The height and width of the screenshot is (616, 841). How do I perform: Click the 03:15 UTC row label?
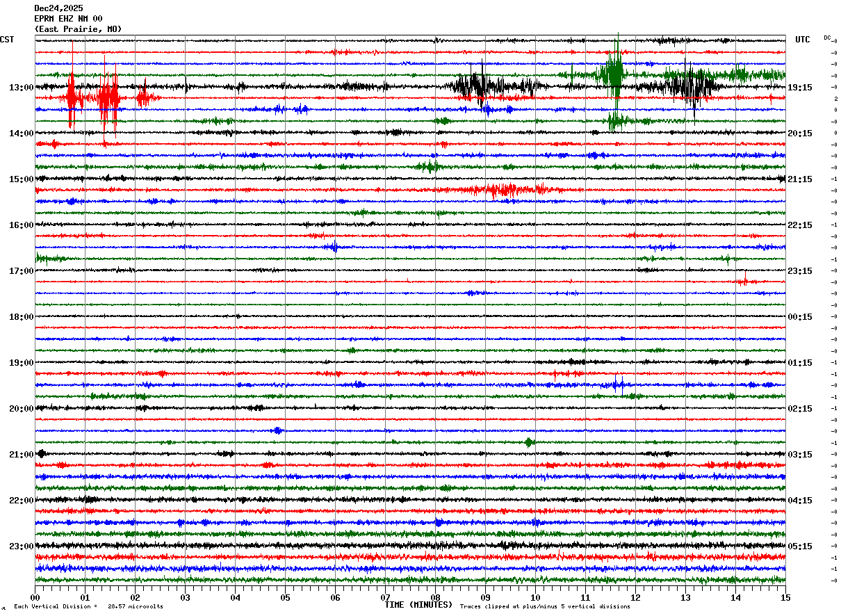tap(800, 455)
